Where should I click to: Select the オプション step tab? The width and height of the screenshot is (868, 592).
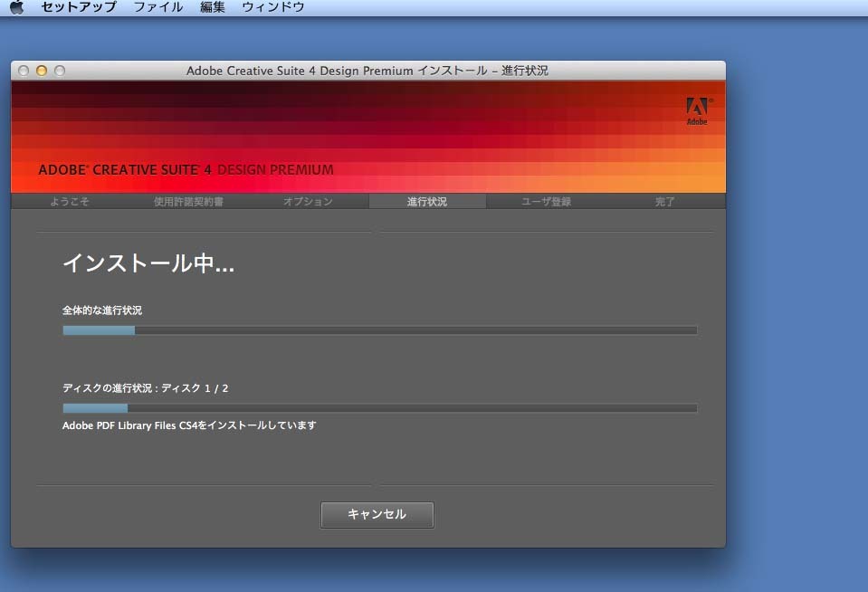pos(308,202)
